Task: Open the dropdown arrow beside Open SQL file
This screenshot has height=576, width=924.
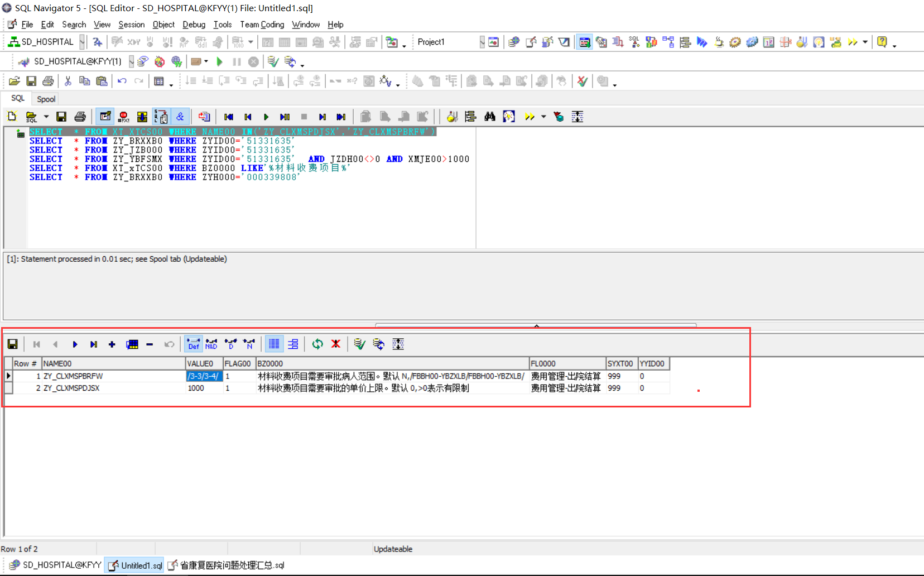Action: (46, 117)
